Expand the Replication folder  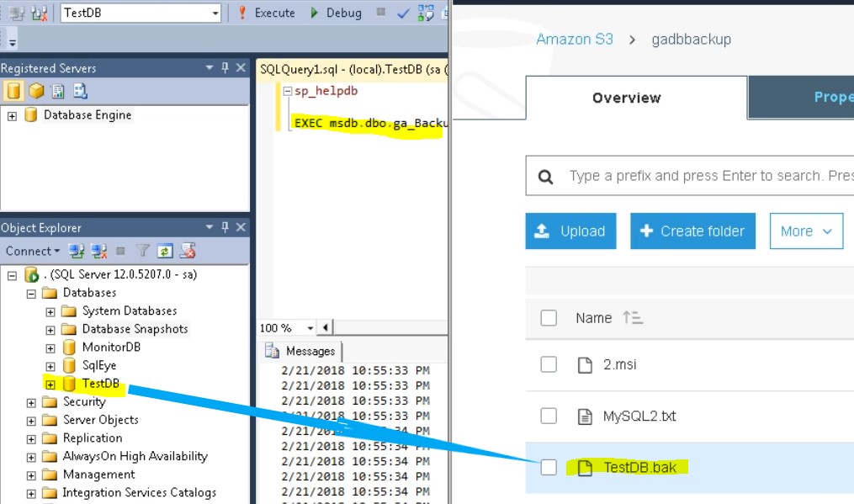click(x=31, y=439)
